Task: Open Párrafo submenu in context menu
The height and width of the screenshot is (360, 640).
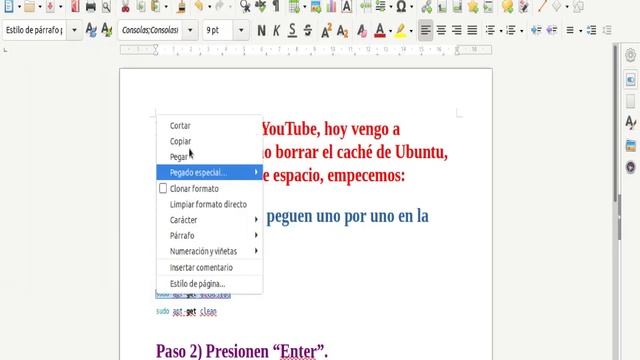Action: [209, 236]
